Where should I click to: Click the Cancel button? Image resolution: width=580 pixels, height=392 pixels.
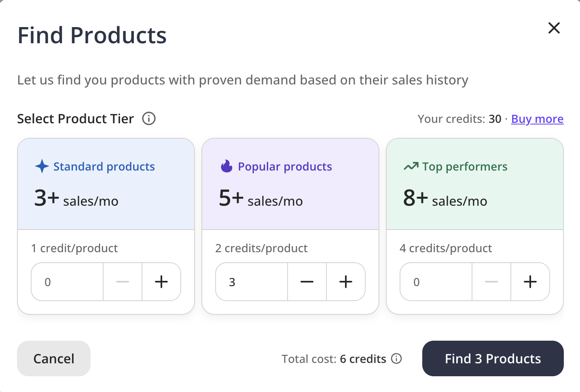(54, 358)
